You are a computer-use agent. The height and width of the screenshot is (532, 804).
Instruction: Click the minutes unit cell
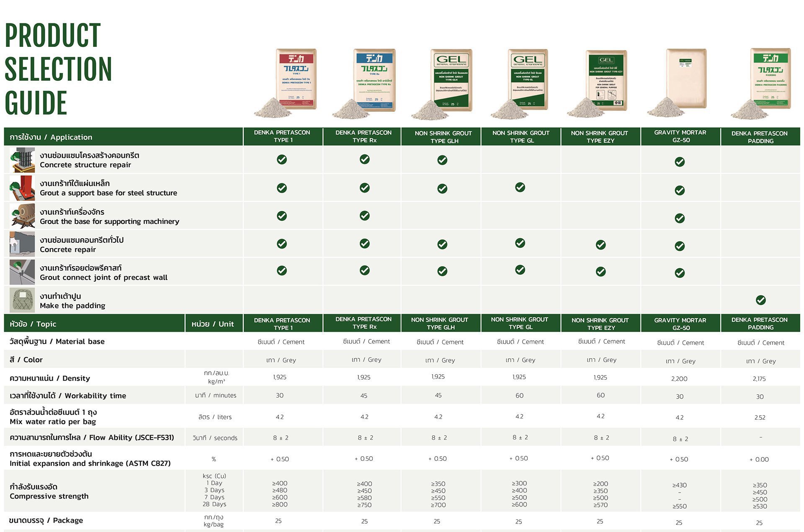click(x=216, y=396)
